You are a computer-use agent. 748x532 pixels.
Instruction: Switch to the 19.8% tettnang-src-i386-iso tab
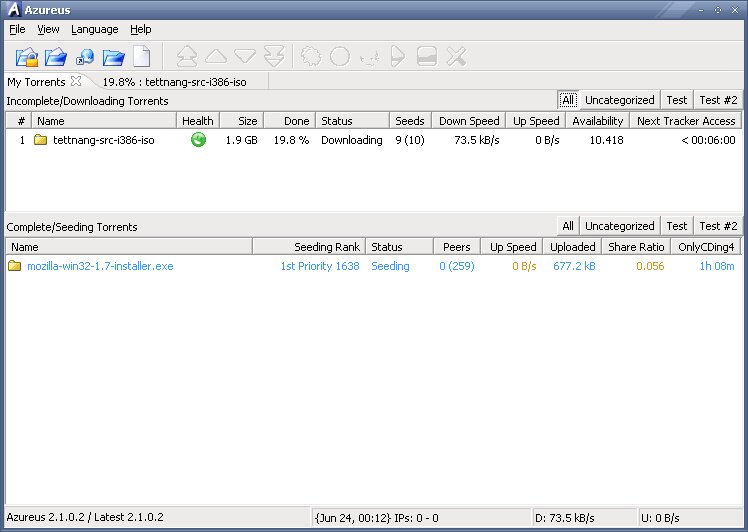[x=175, y=82]
